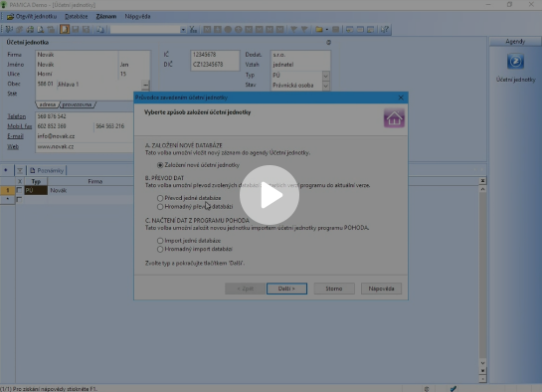Click the checkmark icon in status bar
This screenshot has height=392, width=542.
[x=453, y=389]
